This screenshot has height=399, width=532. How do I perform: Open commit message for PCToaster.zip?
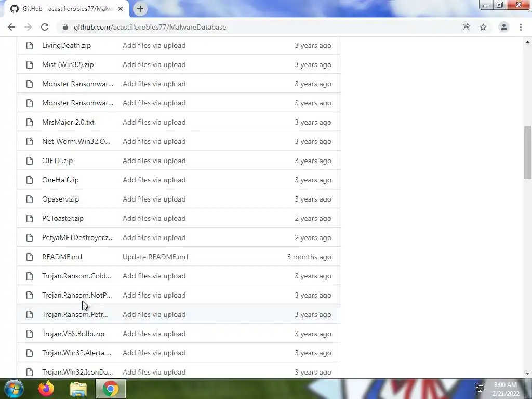(x=154, y=219)
